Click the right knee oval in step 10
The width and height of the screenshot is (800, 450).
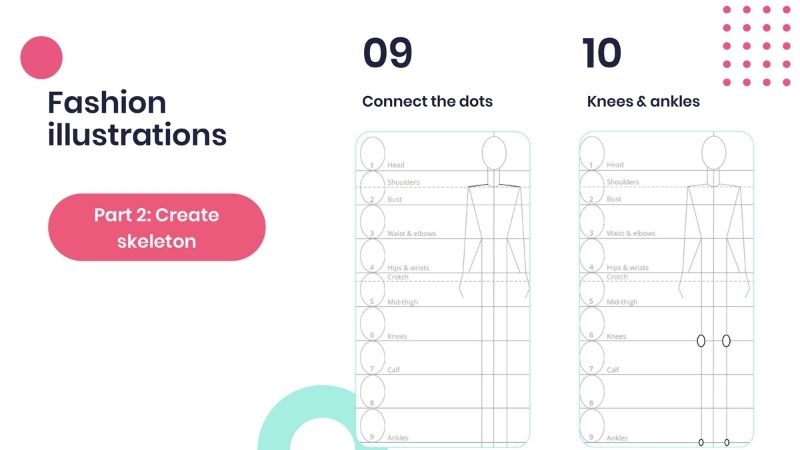[726, 340]
